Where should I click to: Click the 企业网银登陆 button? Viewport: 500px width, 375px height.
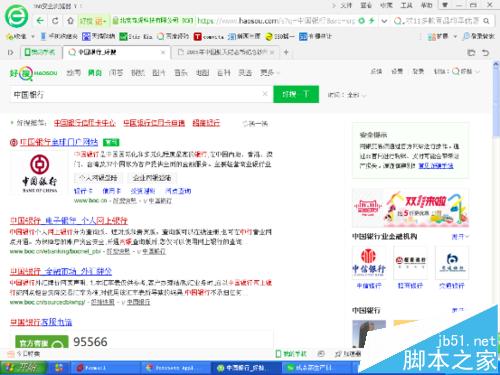pyautogui.click(x=152, y=178)
